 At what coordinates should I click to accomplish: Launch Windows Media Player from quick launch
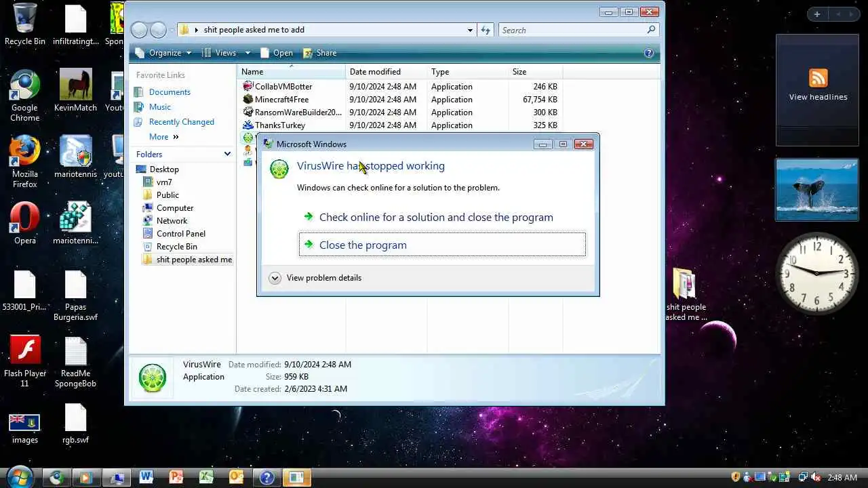click(x=85, y=478)
